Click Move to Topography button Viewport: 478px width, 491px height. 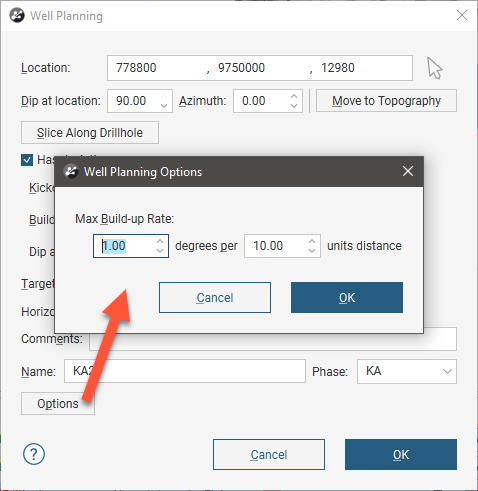click(x=386, y=101)
